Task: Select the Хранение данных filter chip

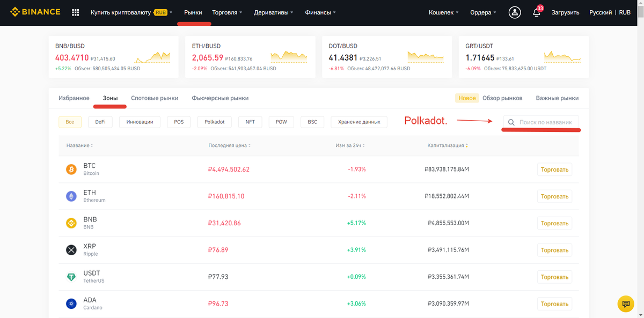Action: tap(359, 122)
